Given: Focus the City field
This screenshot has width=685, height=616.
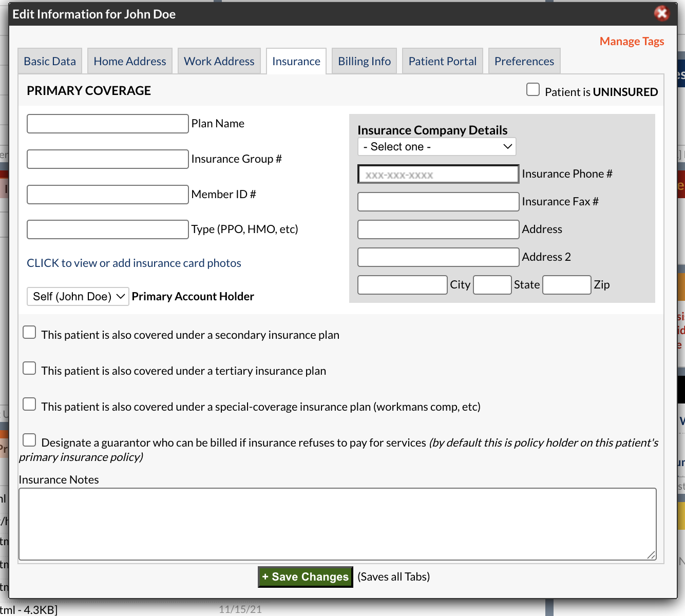Looking at the screenshot, I should [403, 285].
